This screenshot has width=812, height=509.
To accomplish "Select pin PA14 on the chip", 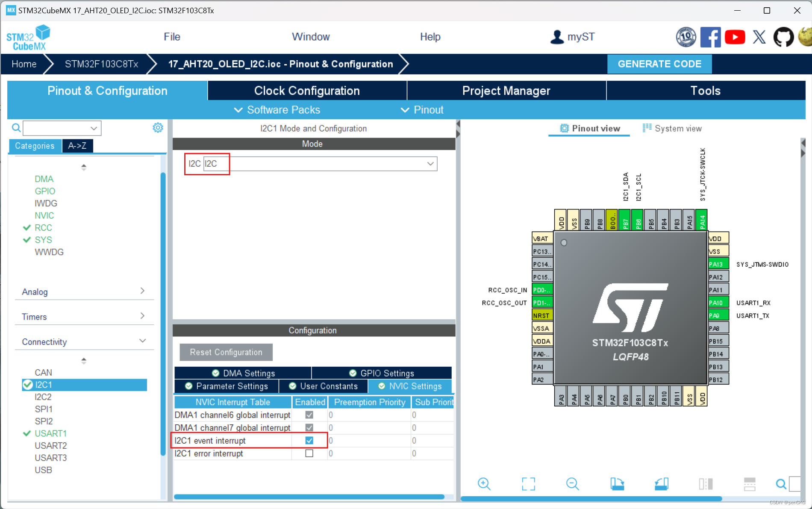I will coord(702,220).
